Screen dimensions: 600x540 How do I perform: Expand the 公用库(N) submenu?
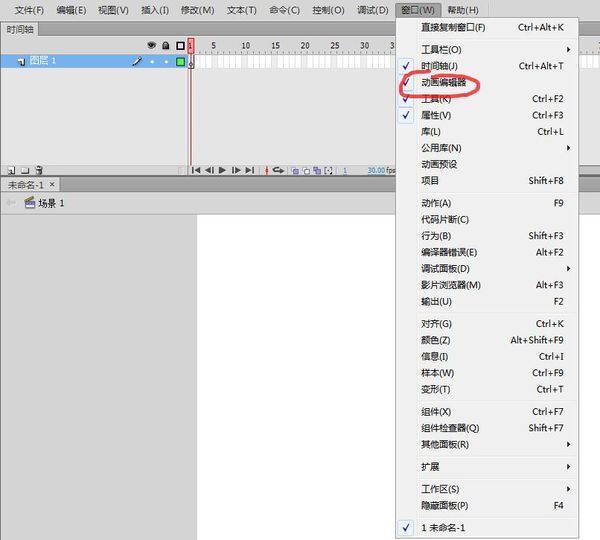(487, 148)
